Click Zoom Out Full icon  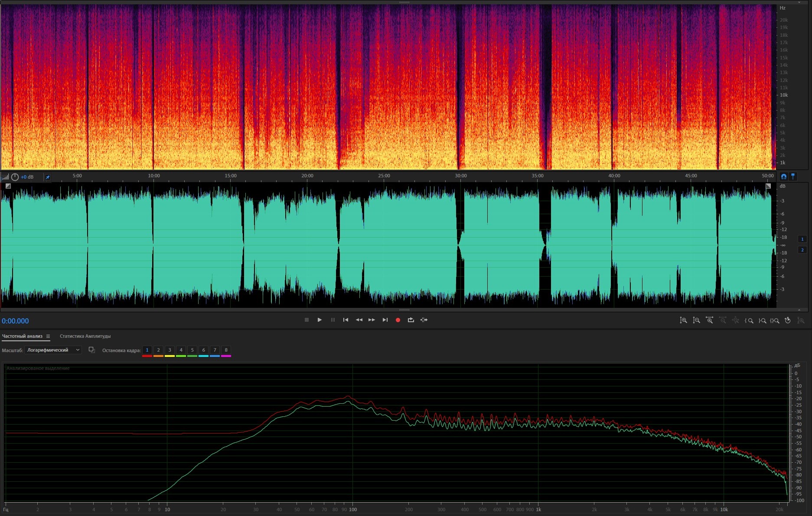tap(736, 320)
